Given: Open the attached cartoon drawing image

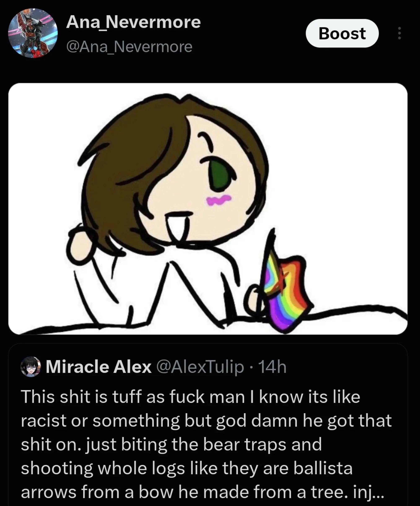Looking at the screenshot, I should pos(208,209).
